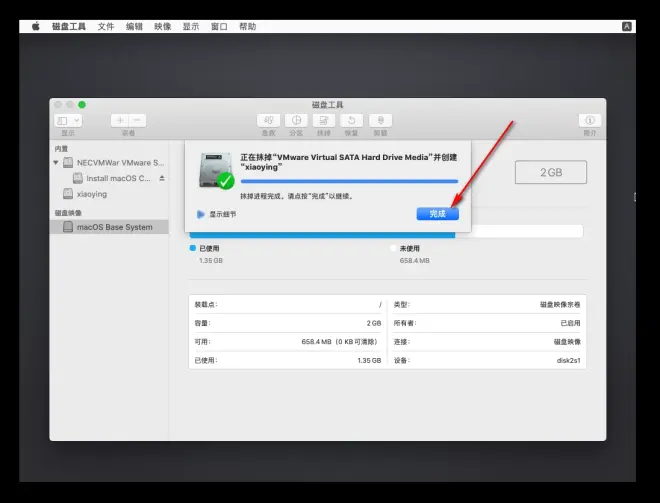Click the 抹掉进程完成 status message
The height and width of the screenshot is (503, 660).
coord(297,196)
